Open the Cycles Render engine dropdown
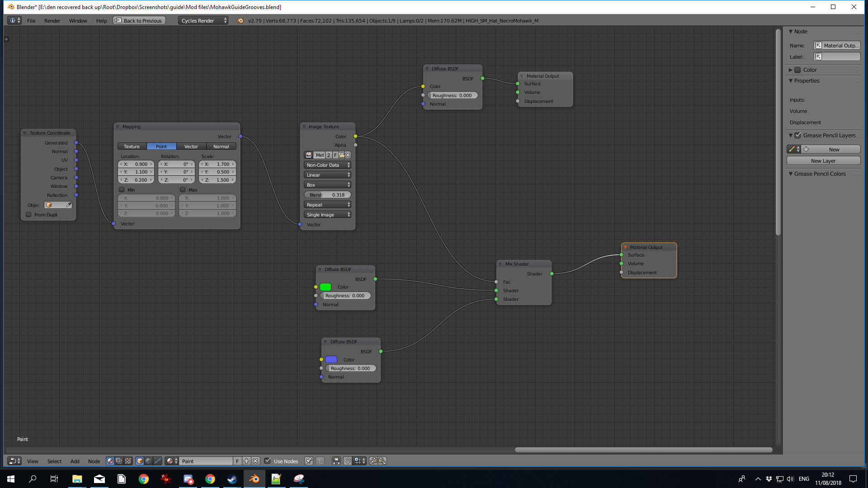This screenshot has width=868, height=488. point(203,21)
